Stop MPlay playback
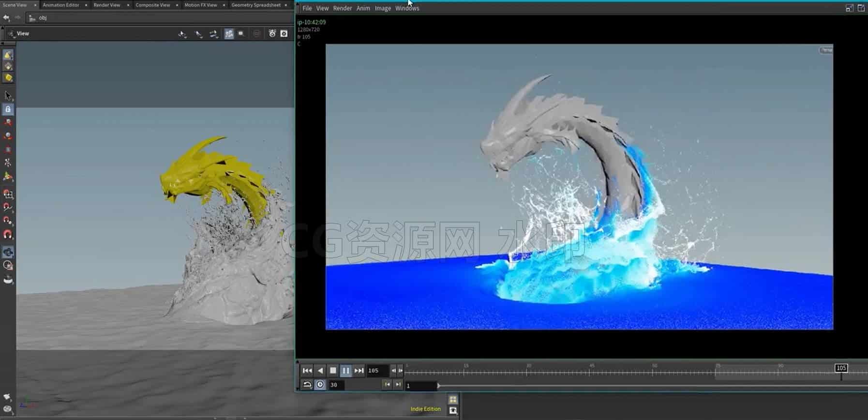This screenshot has width=868, height=420. pos(333,371)
